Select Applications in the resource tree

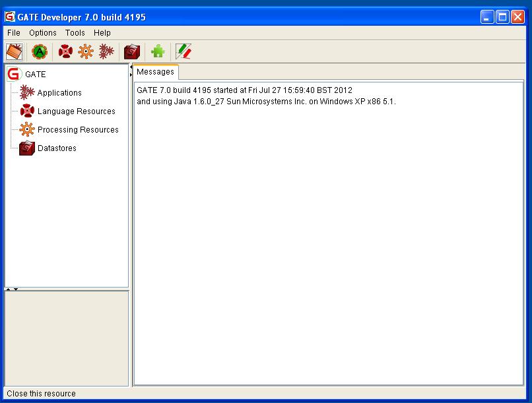pyautogui.click(x=59, y=93)
